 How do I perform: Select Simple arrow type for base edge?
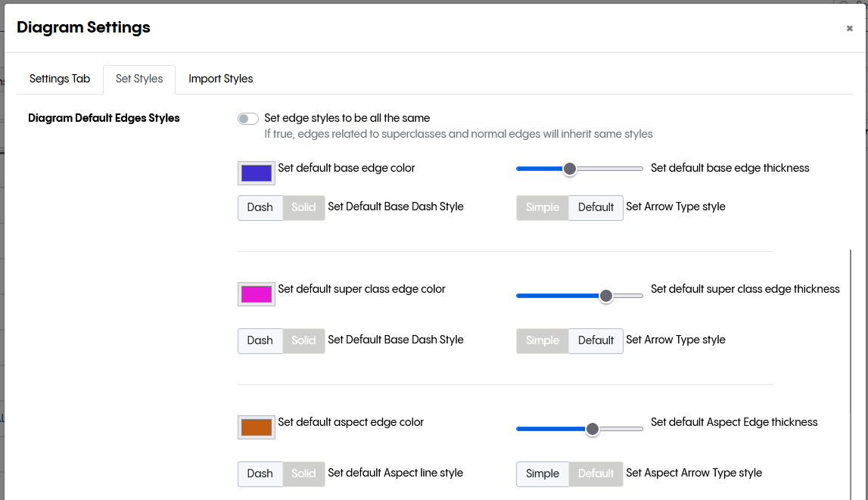point(542,208)
